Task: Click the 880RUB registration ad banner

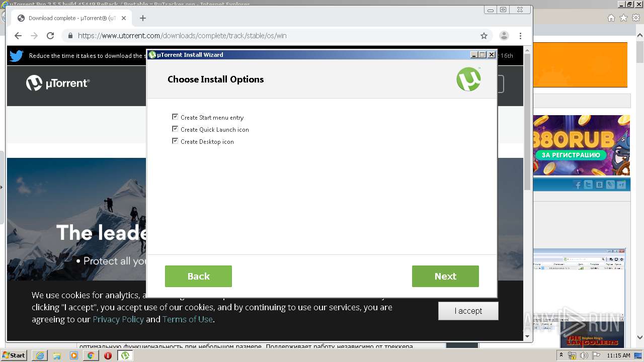Action: (581, 145)
